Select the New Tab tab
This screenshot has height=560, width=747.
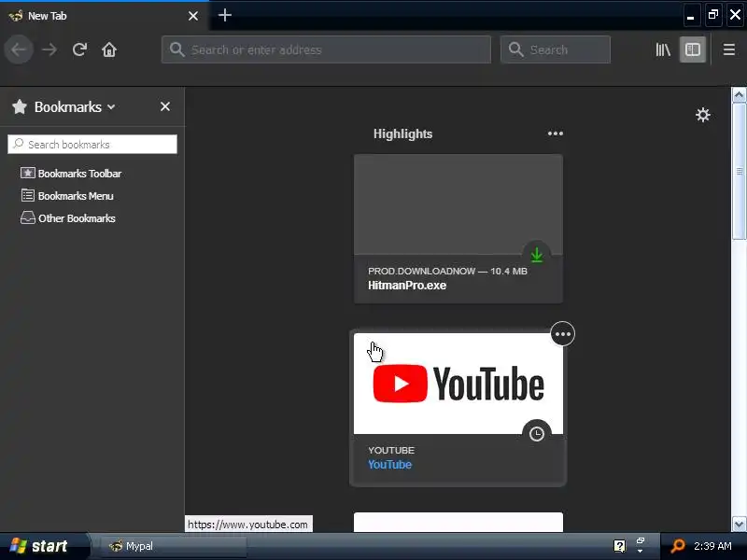105,16
